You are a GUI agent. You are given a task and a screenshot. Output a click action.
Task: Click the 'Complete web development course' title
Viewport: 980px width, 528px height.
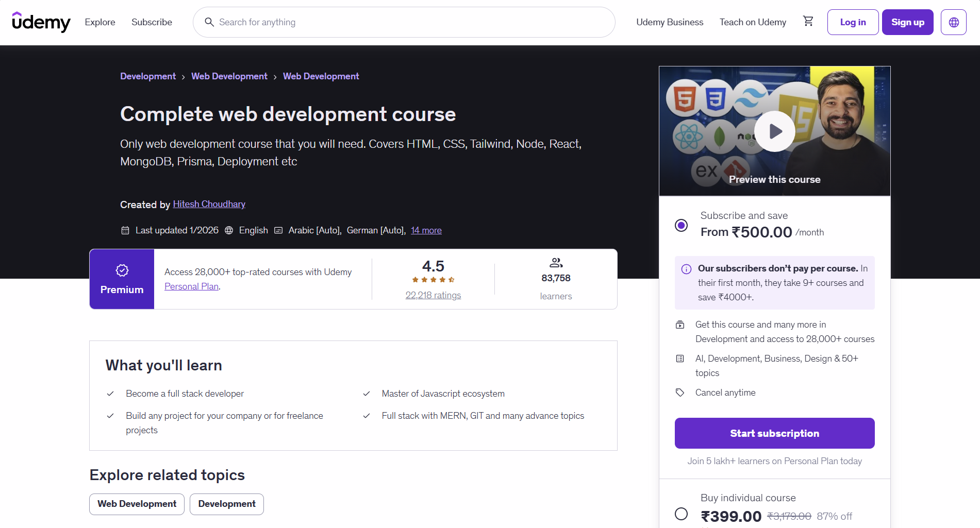point(288,114)
